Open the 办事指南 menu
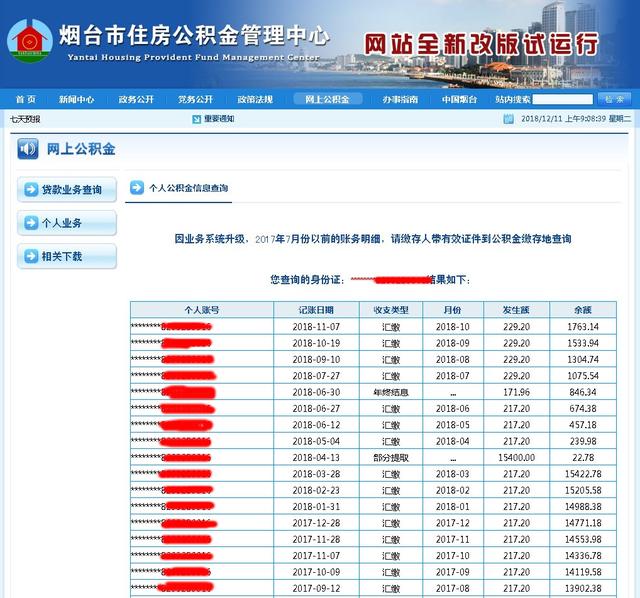This screenshot has width=640, height=598. pos(400,99)
